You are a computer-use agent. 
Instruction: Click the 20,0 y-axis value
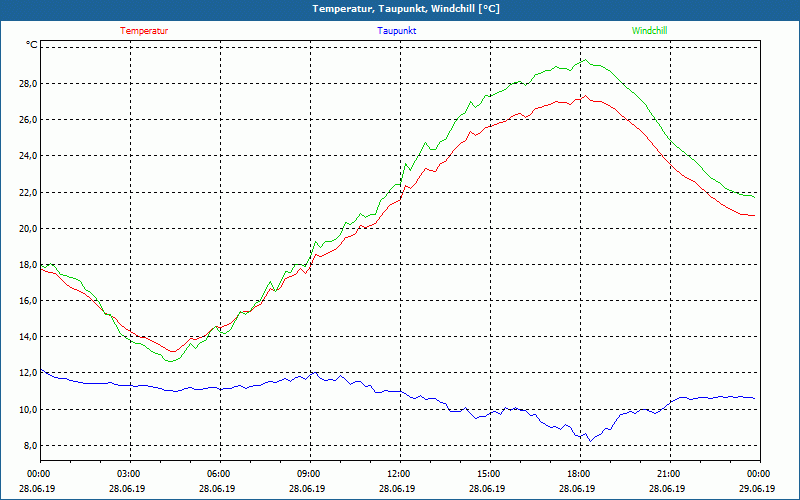[x=28, y=229]
